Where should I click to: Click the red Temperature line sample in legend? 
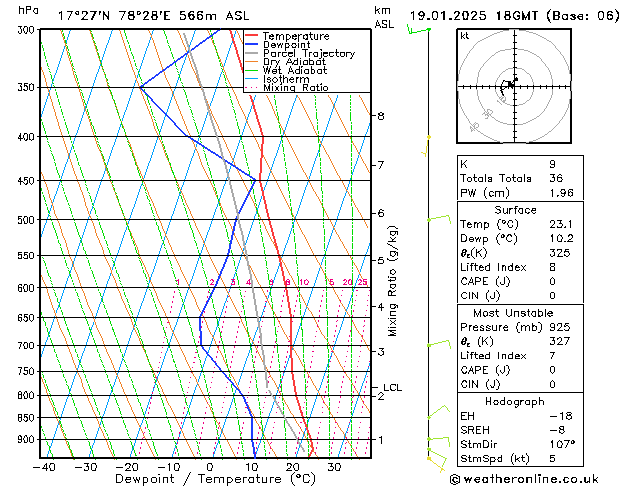(x=252, y=35)
